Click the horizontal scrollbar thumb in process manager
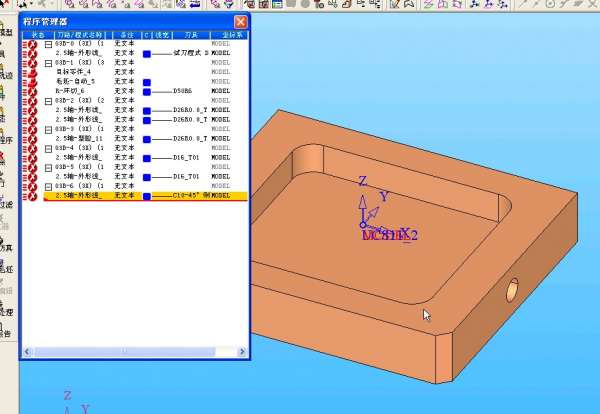The image size is (600, 414). [x=124, y=352]
